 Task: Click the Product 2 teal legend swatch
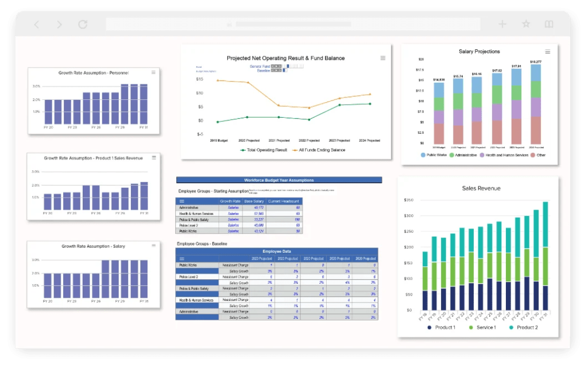[511, 327]
